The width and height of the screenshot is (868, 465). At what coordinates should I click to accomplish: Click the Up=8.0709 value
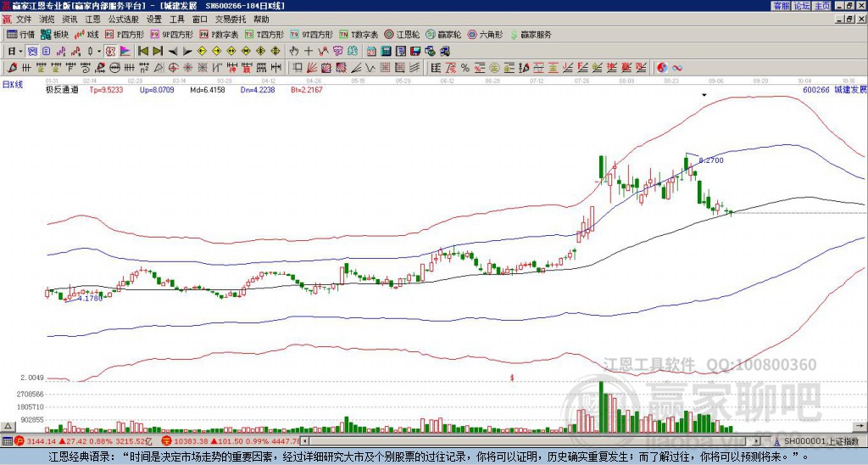(157, 89)
